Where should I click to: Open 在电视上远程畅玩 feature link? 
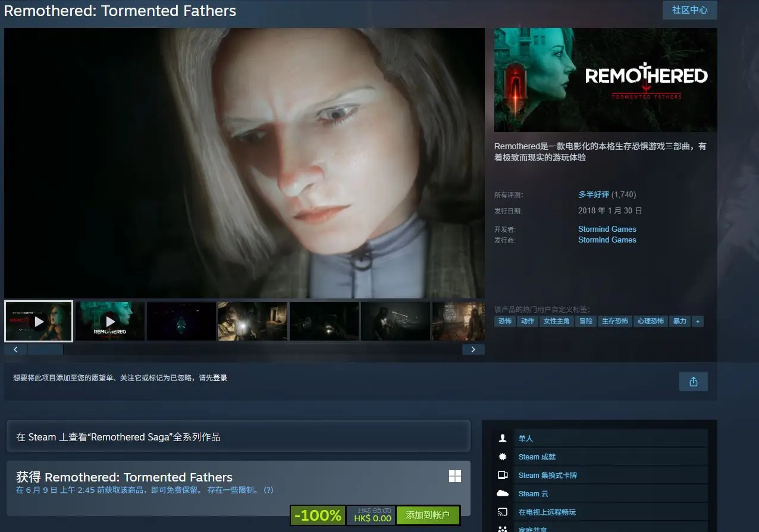click(547, 512)
